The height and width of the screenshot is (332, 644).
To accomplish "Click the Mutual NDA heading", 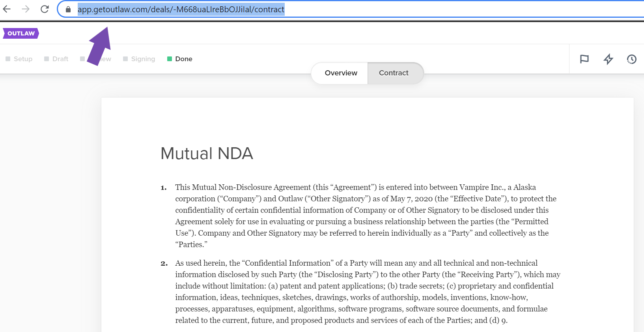I will pyautogui.click(x=207, y=154).
